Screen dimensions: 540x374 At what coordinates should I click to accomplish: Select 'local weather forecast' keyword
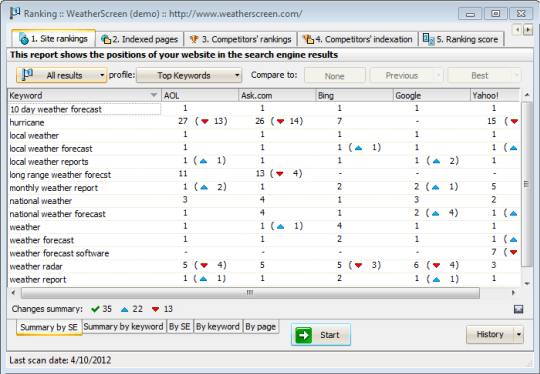click(x=51, y=149)
